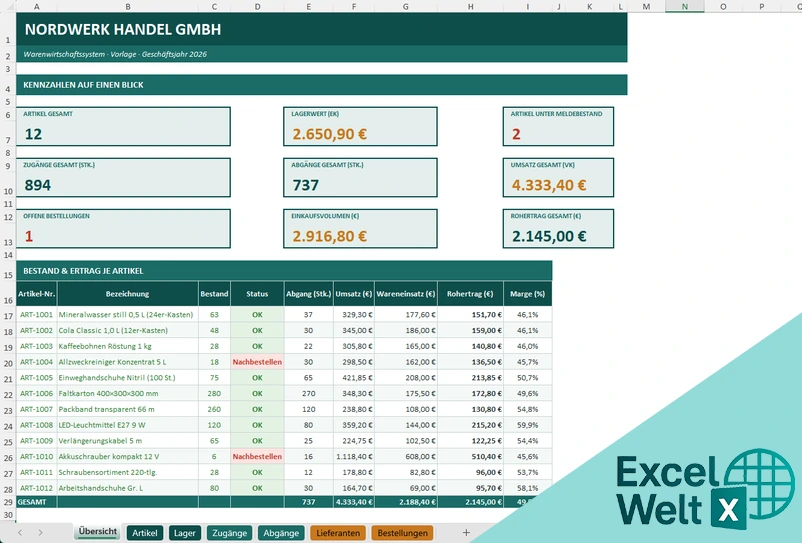Click the NORDWERK HANDEL GMBH title cell

(321, 29)
